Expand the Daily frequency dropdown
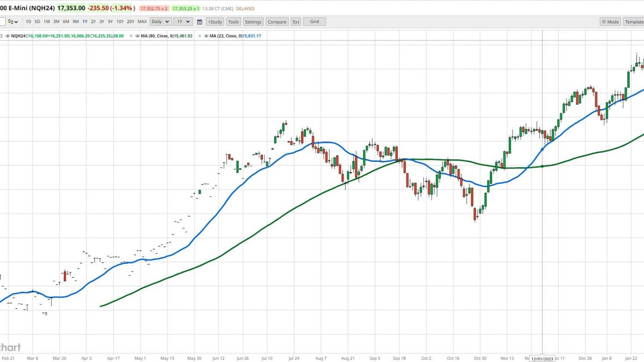The width and height of the screenshot is (644, 362). point(160,21)
